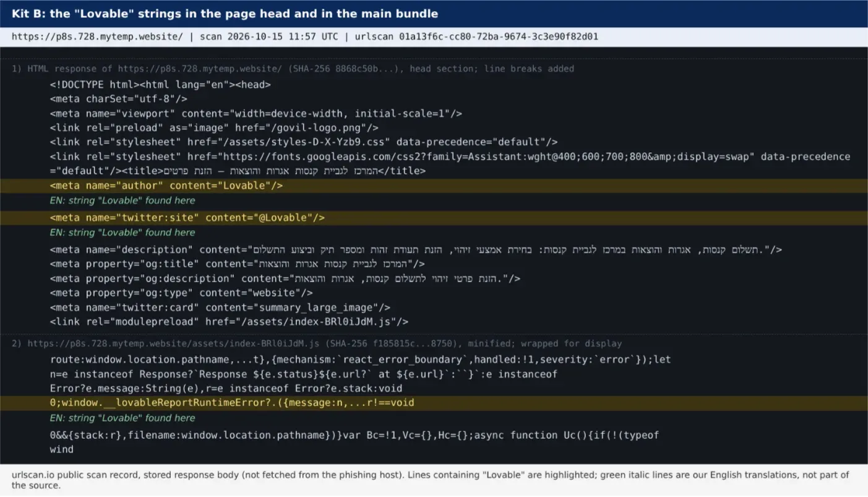Click the meta viewport line
The image size is (868, 497).
pyautogui.click(x=256, y=114)
